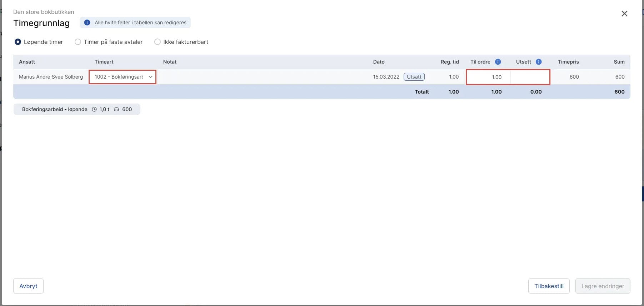Select Timer på faste avtaler option
644x306 pixels.
click(x=78, y=42)
